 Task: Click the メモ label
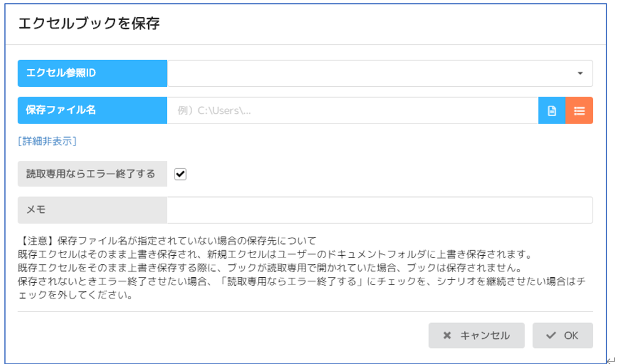pyautogui.click(x=92, y=210)
